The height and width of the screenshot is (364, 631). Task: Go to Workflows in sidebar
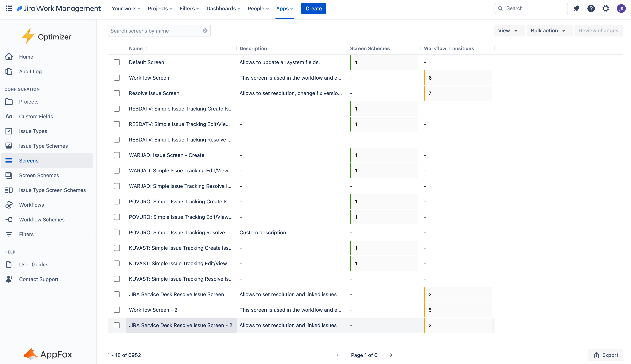click(31, 205)
